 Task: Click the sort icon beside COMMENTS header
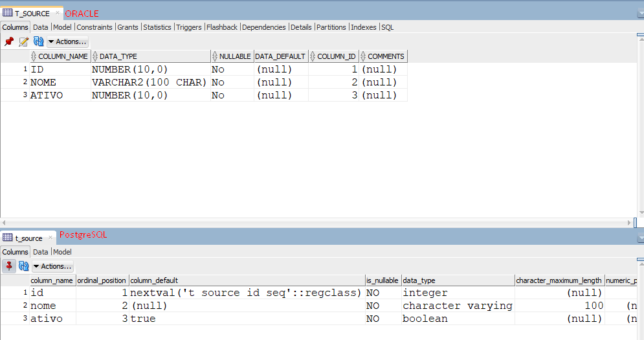point(362,56)
